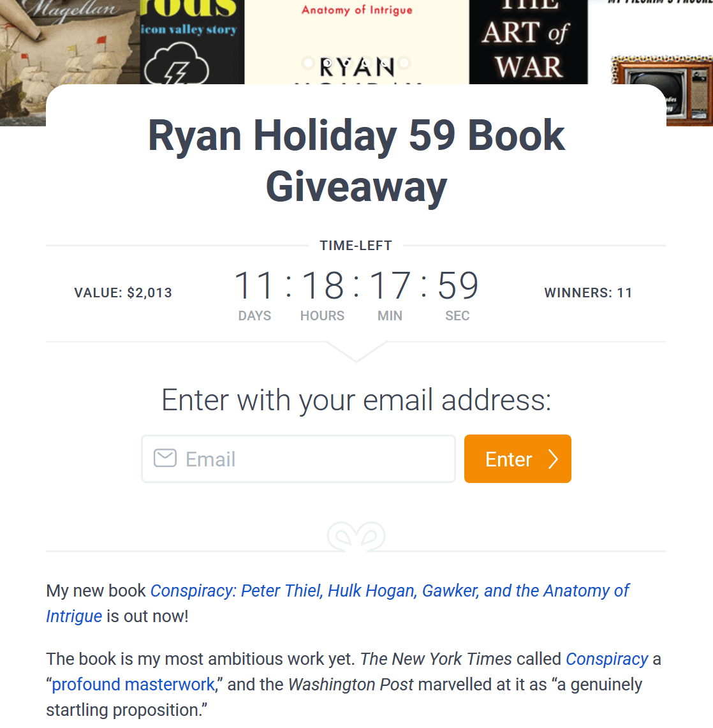The image size is (713, 728).
Task: Open the italic Conspiracy link after 'called'
Action: [606, 659]
